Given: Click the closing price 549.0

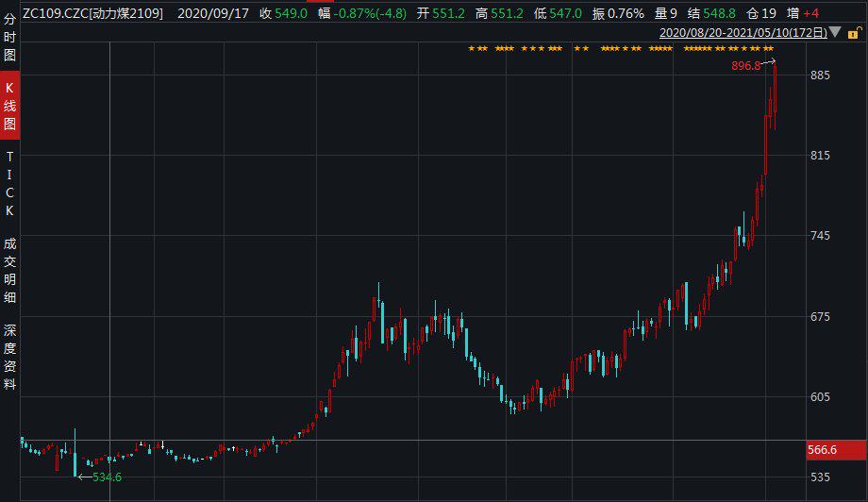Looking at the screenshot, I should [x=292, y=13].
